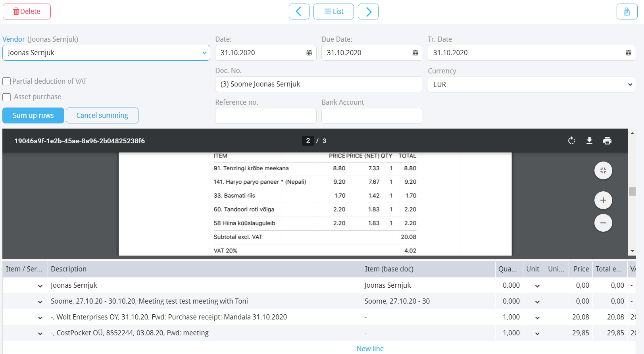Screen dimensions: 644x354
Task: Open the Vendor link
Action: 13,39
